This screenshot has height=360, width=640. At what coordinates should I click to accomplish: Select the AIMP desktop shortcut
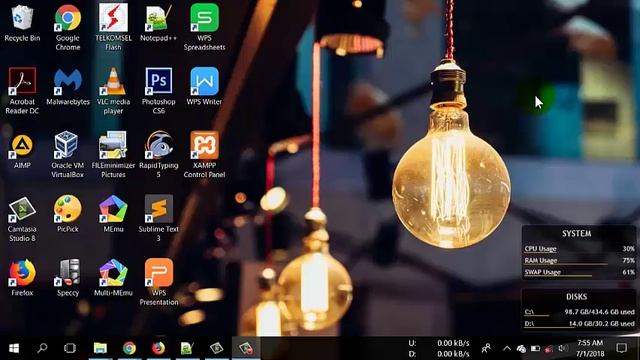pyautogui.click(x=22, y=151)
